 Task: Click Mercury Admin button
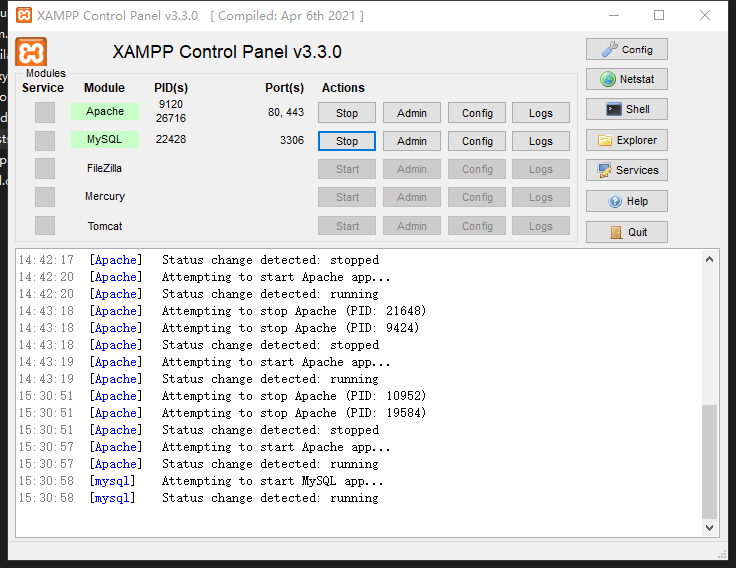click(x=412, y=197)
